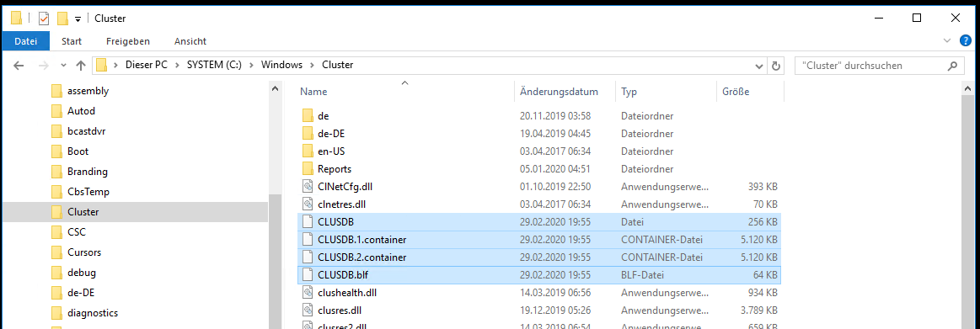Viewport: 980px width, 329px height.
Task: Click Dieser PC in the address bar
Action: coord(147,65)
